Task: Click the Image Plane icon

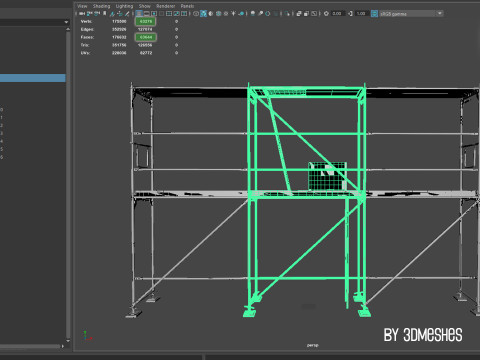Action: click(112, 14)
